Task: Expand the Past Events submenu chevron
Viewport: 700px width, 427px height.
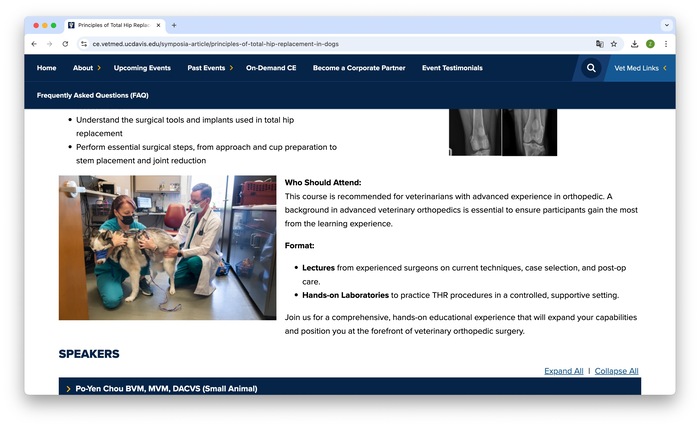Action: click(231, 68)
